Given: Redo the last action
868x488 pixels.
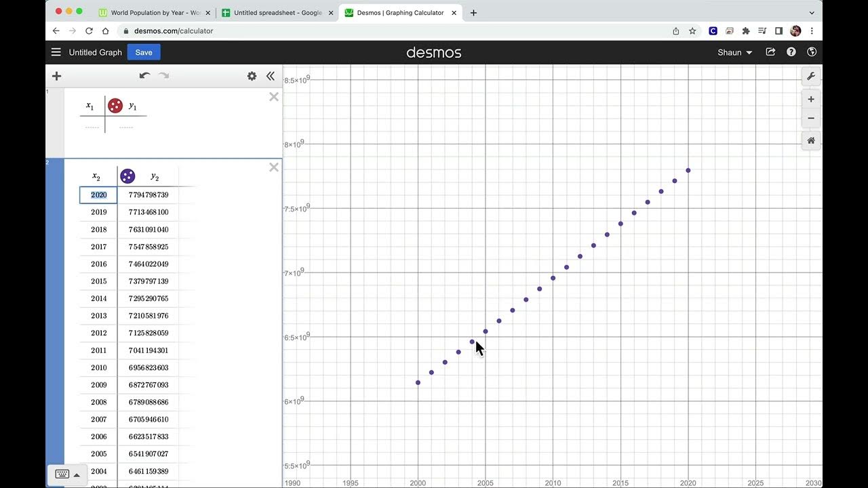Looking at the screenshot, I should [163, 76].
